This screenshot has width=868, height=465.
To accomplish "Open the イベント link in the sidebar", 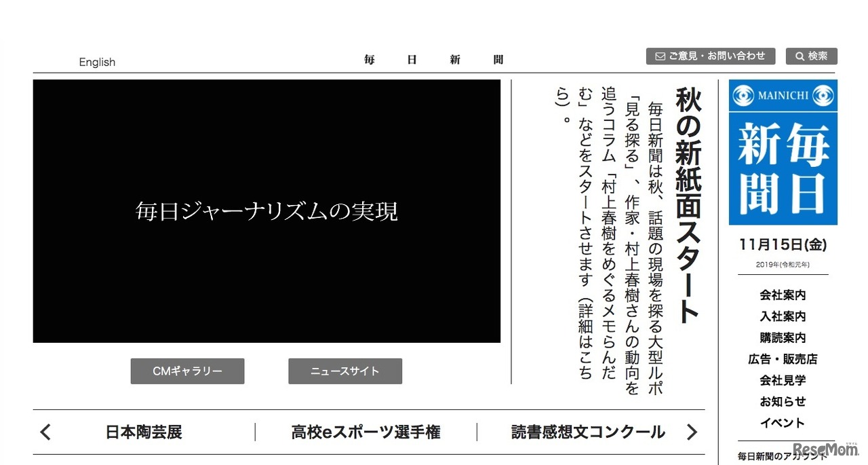I will coord(783,422).
